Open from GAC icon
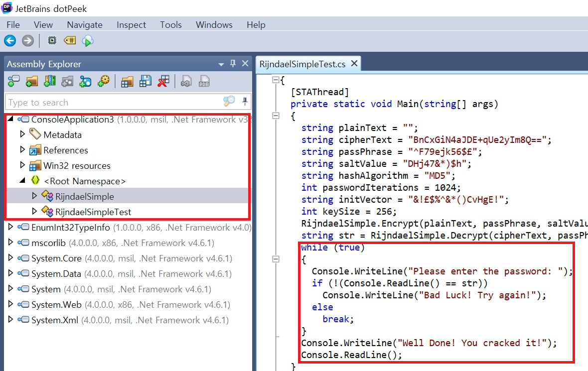Viewport: 588px width, 371px height. [49, 81]
